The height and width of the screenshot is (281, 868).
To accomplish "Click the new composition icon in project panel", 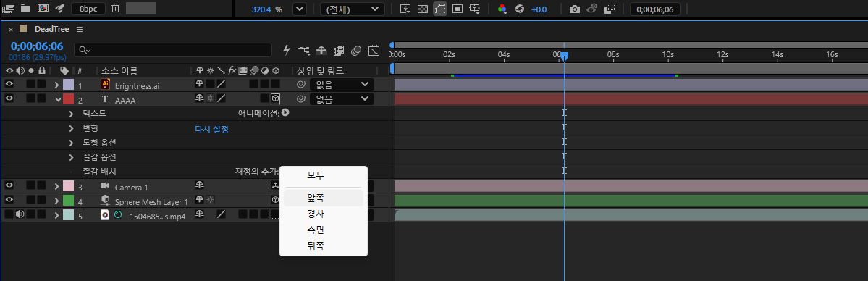I will (x=43, y=9).
